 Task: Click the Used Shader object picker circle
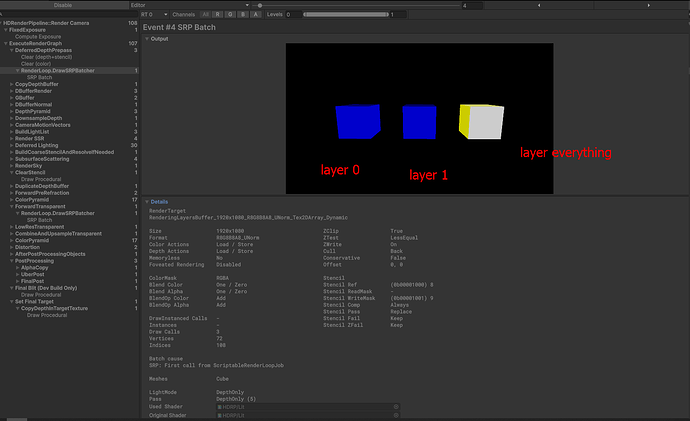point(396,407)
